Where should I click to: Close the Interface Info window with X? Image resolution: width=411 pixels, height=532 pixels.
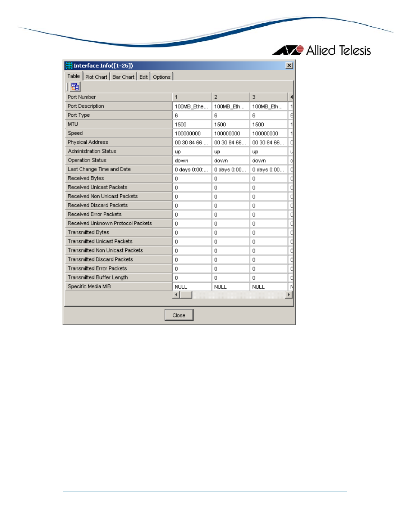click(289, 65)
